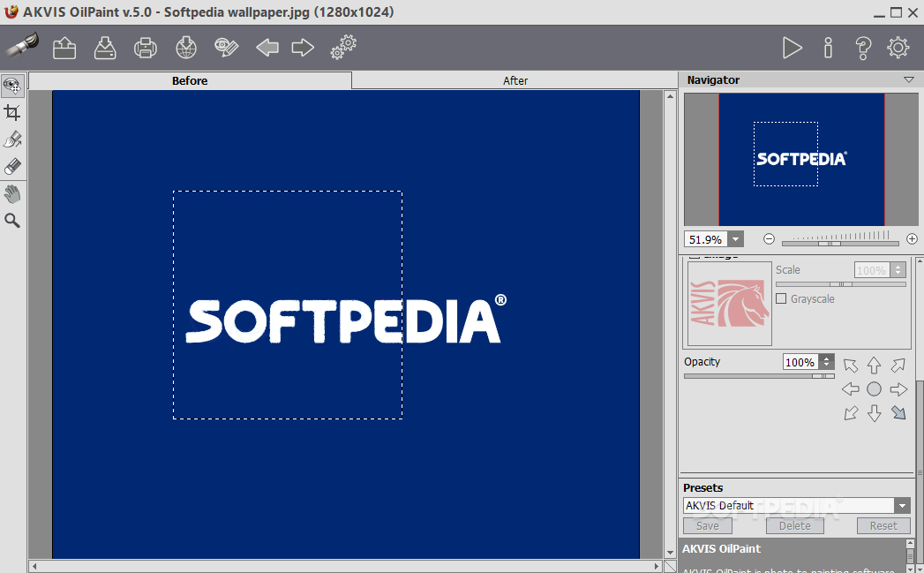Open program info icon
Viewport: 924px width, 573px height.
[x=828, y=48]
